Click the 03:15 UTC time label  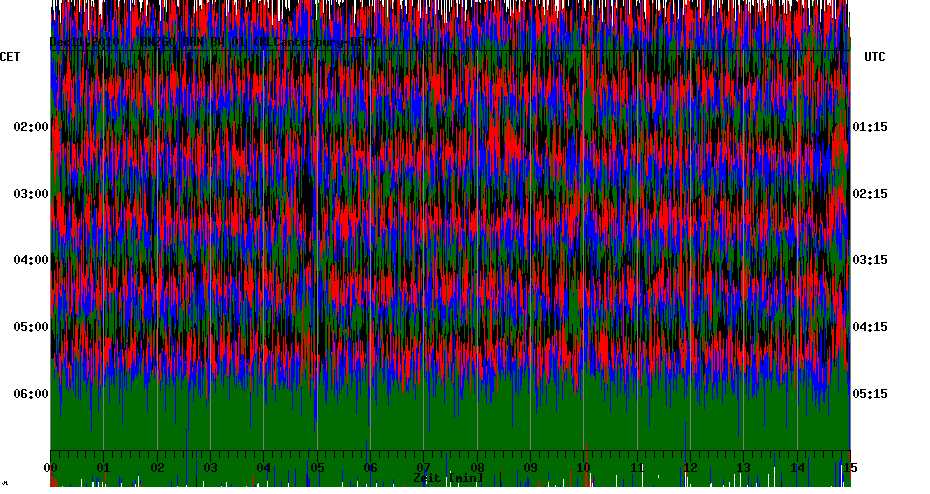tap(870, 260)
